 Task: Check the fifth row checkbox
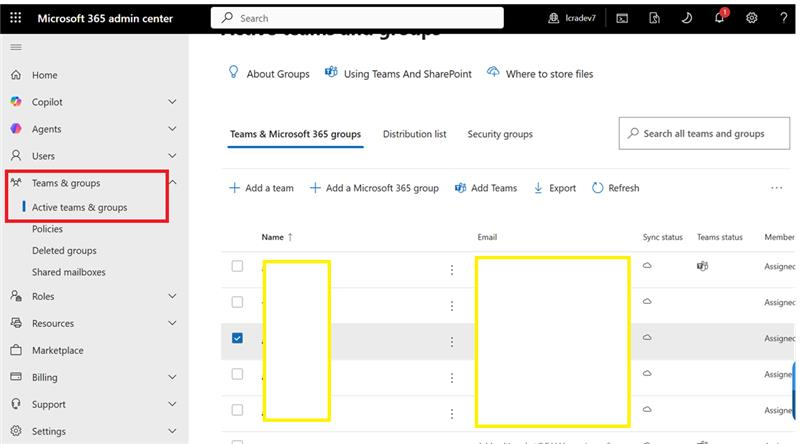click(237, 410)
